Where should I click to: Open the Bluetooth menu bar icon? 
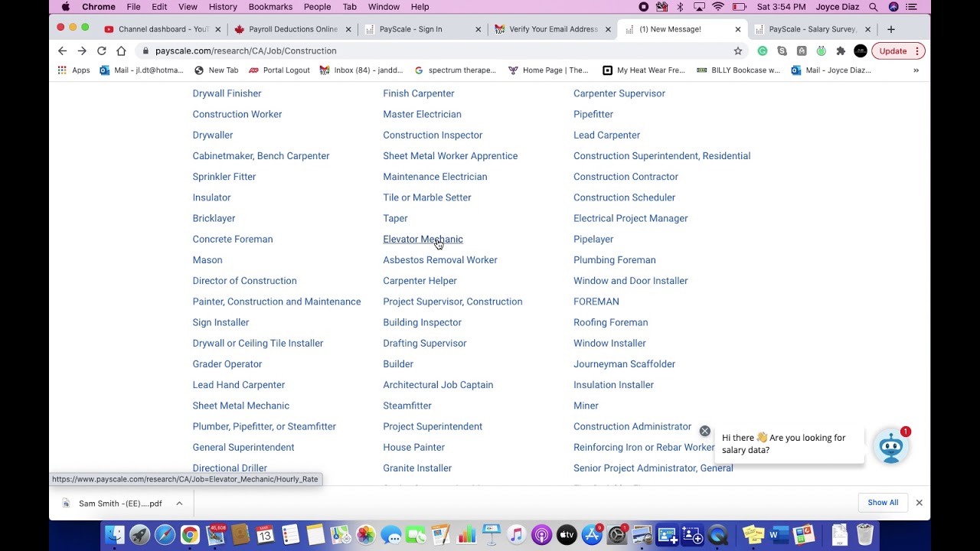click(680, 7)
